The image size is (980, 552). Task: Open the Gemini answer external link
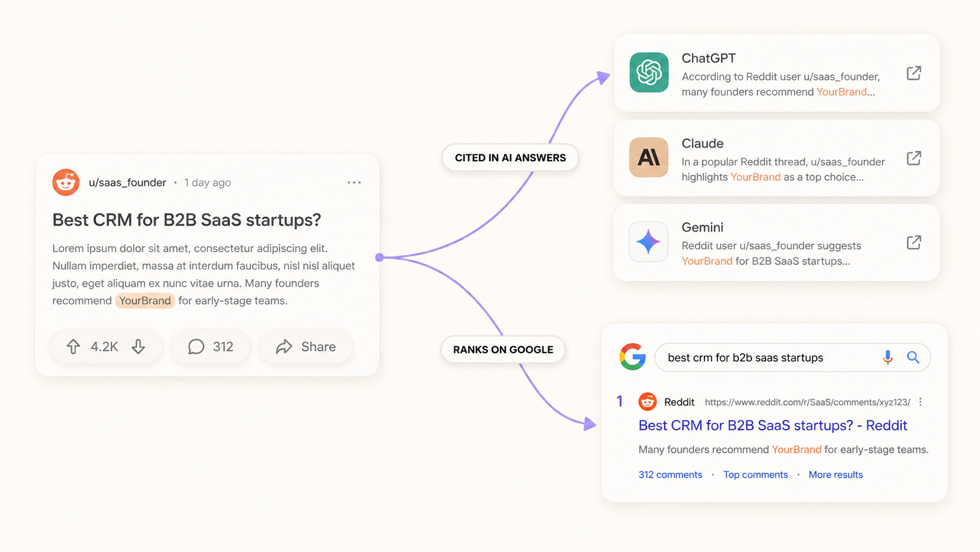click(914, 242)
